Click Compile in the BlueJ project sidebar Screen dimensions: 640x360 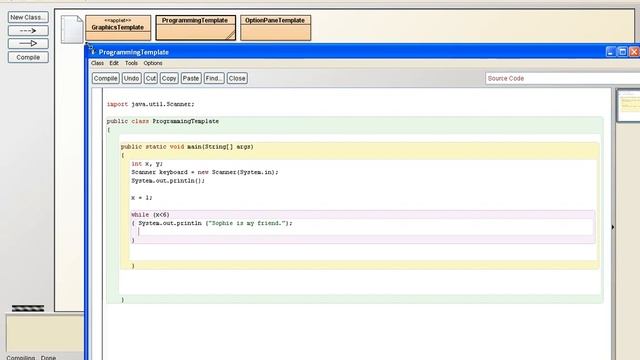tap(28, 57)
